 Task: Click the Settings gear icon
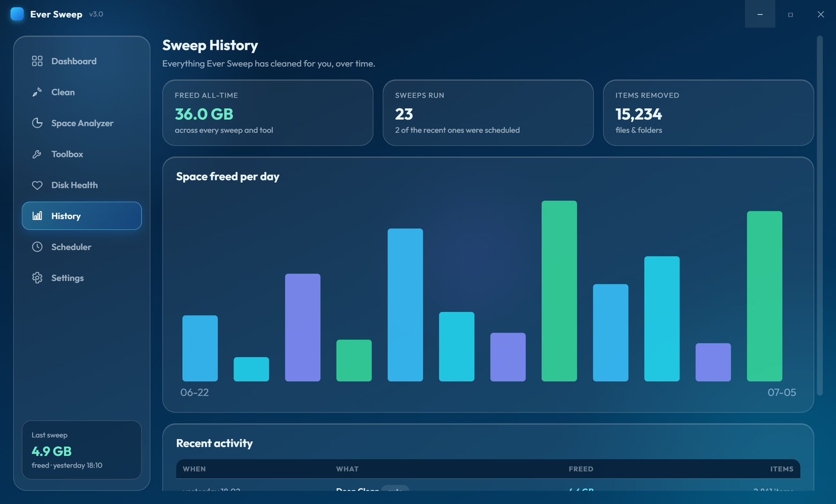pyautogui.click(x=37, y=278)
